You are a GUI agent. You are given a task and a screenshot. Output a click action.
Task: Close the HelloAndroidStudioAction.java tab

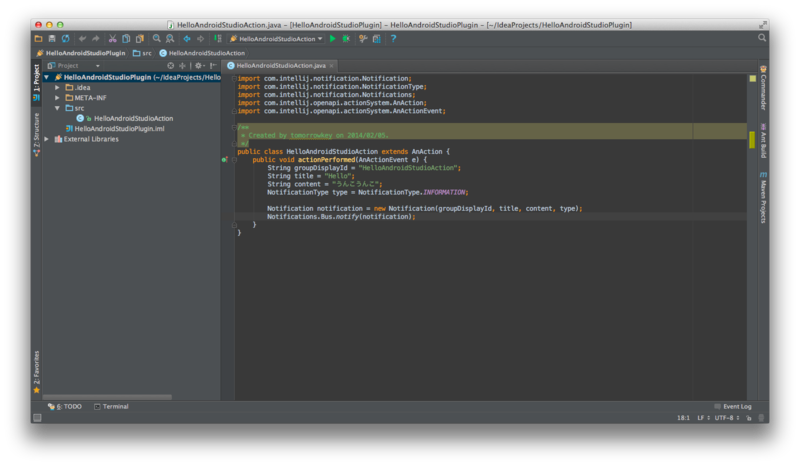pos(332,66)
